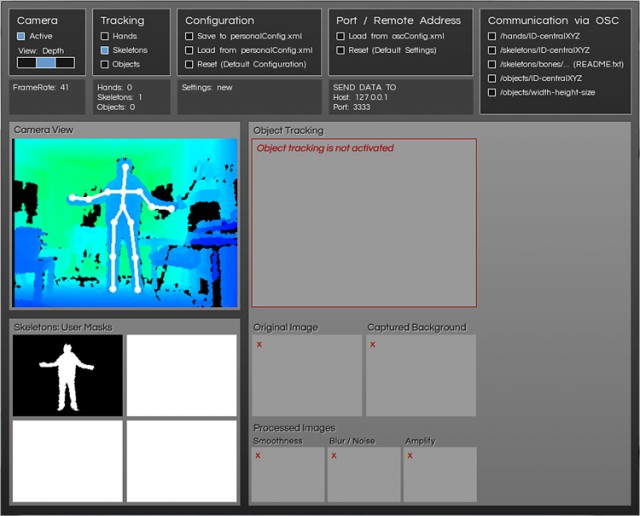This screenshot has height=516, width=640.
Task: Click the Captured Background preview panel
Action: [x=421, y=375]
